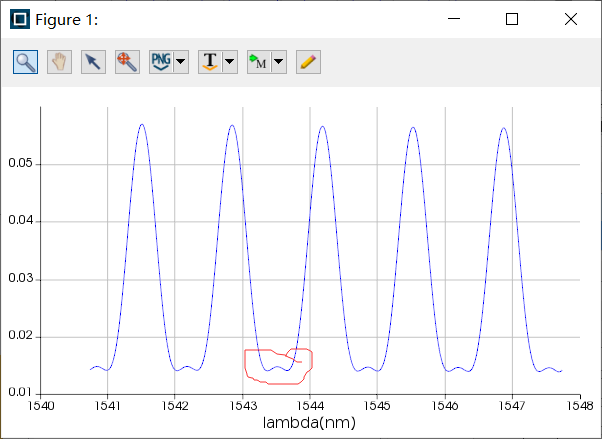Close the Figure 1 window

570,19
